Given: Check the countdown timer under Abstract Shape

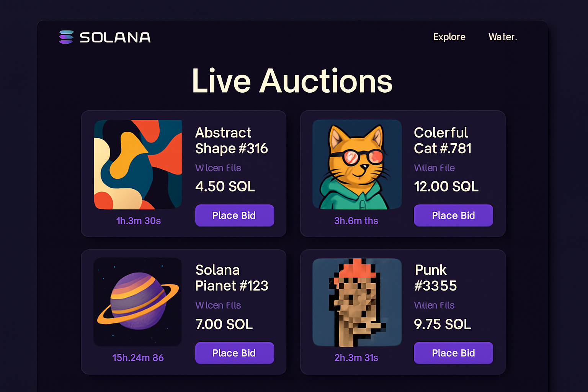Looking at the screenshot, I should tap(138, 220).
